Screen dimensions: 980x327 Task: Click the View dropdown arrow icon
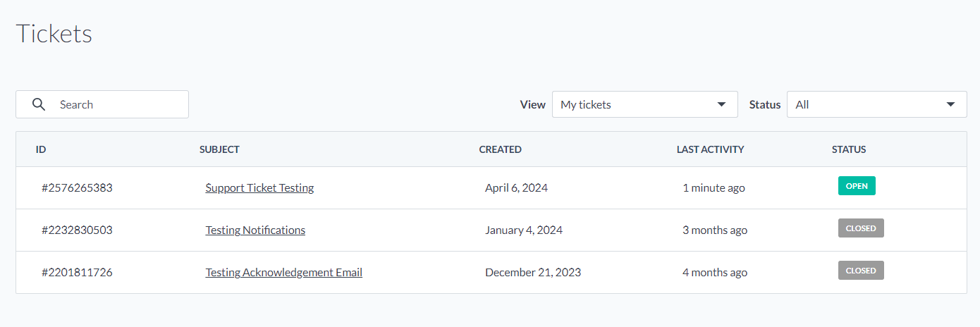721,104
